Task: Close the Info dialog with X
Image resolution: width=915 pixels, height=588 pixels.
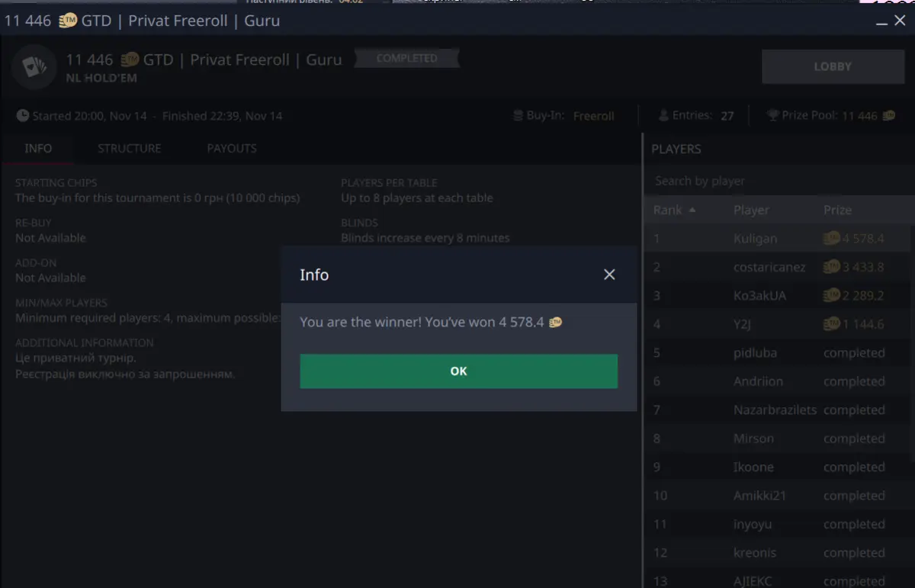Action: click(609, 275)
